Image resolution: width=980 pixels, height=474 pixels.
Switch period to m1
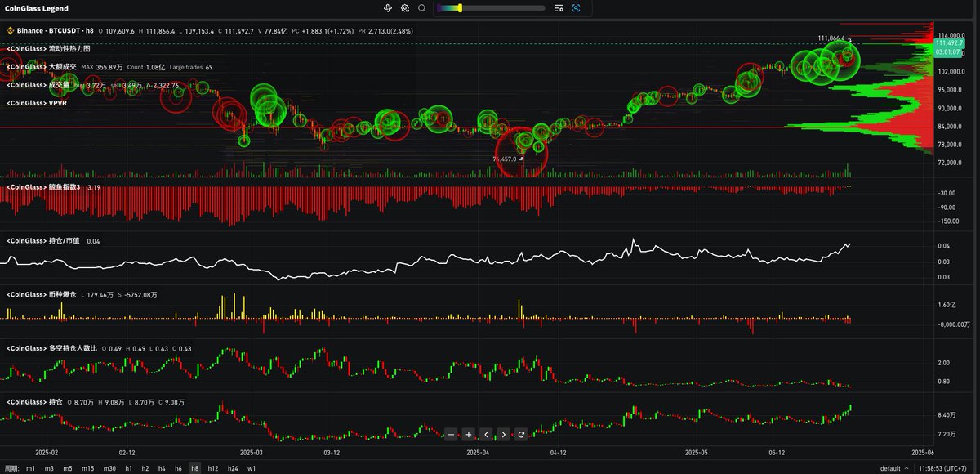30,468
